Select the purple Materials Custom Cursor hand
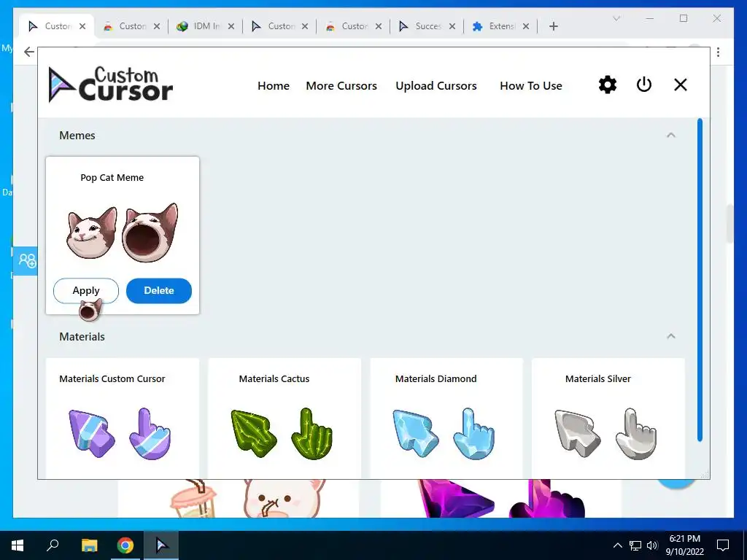747x560 pixels. point(150,433)
